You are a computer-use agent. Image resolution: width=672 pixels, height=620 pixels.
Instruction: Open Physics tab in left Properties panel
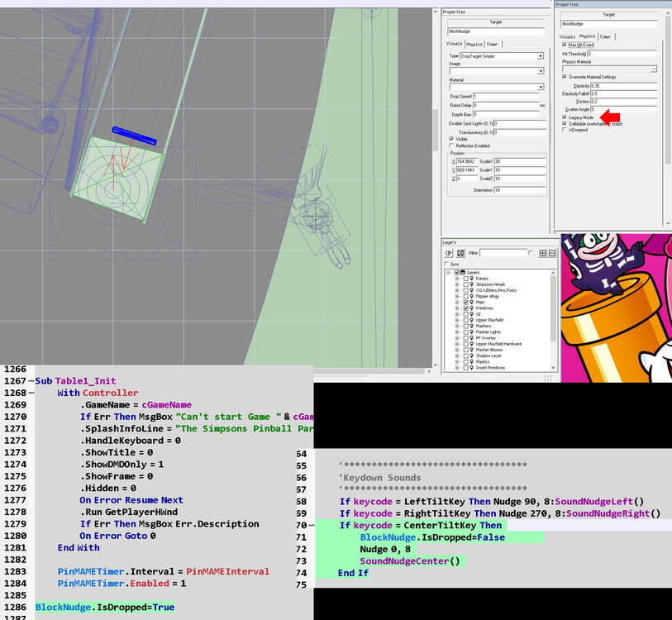pyautogui.click(x=474, y=44)
